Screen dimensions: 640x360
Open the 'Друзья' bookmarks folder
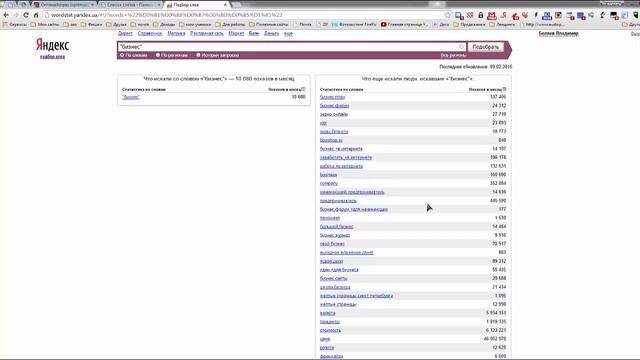pos(116,24)
